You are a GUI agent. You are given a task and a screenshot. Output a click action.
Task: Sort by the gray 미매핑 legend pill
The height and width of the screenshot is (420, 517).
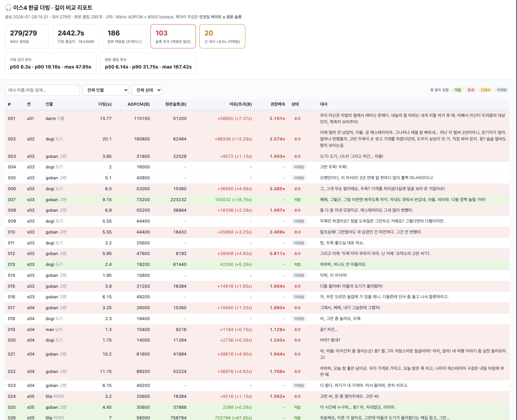point(502,90)
